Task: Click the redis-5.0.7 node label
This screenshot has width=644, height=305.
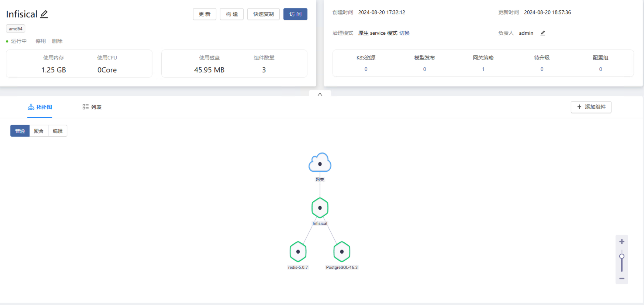Action: [x=298, y=267]
